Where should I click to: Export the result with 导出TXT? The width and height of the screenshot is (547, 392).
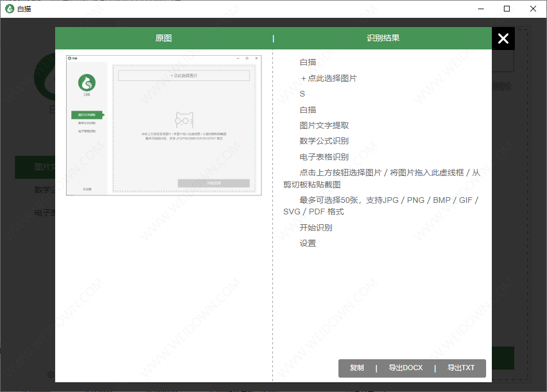click(461, 368)
